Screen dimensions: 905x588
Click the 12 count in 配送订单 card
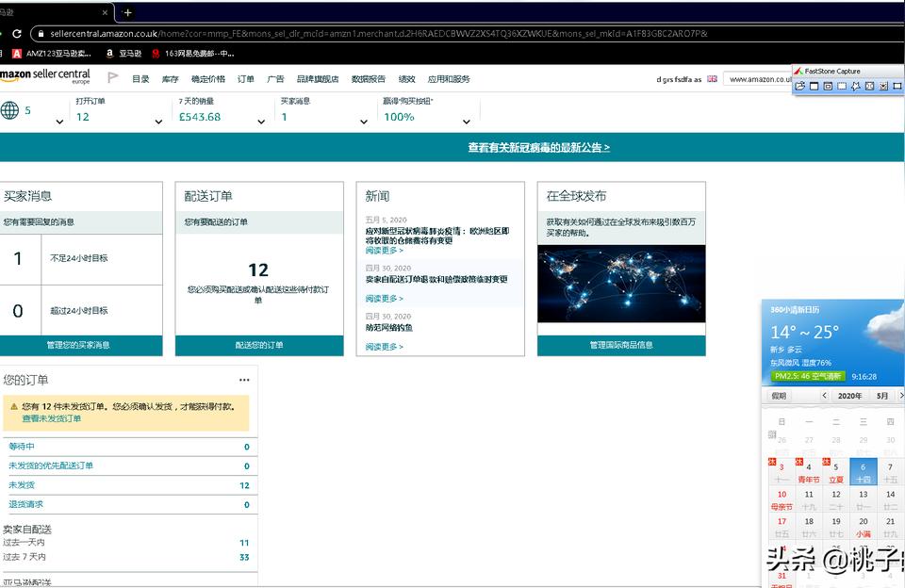tap(258, 270)
